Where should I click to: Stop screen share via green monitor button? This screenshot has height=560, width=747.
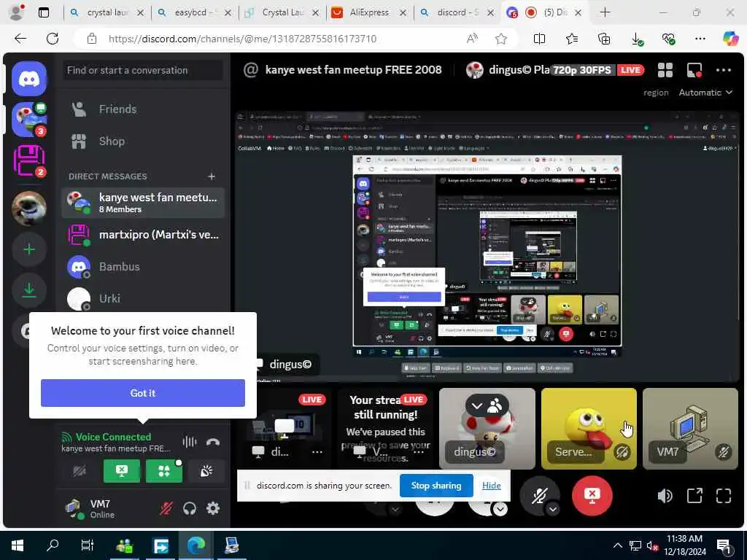122,471
